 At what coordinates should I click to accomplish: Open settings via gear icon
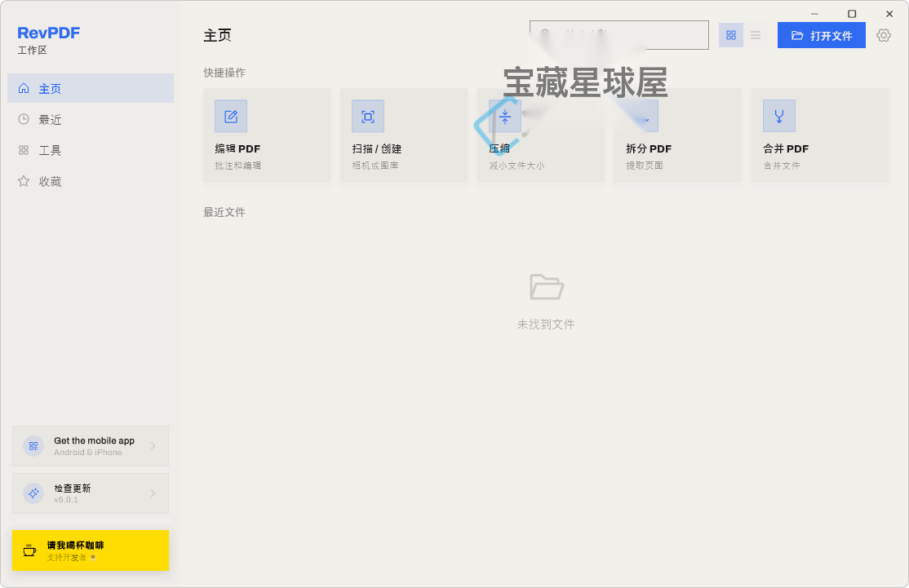pyautogui.click(x=884, y=35)
